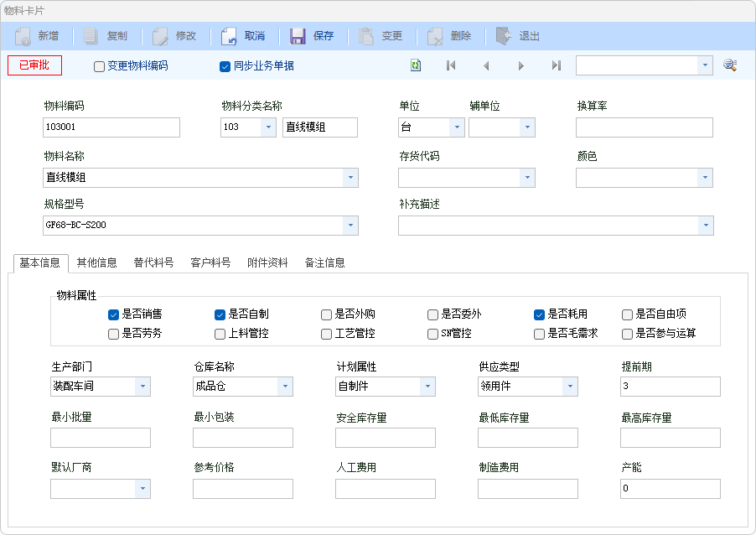756x535 pixels.
Task: Click the 保存 floppy disk icon
Action: click(298, 36)
